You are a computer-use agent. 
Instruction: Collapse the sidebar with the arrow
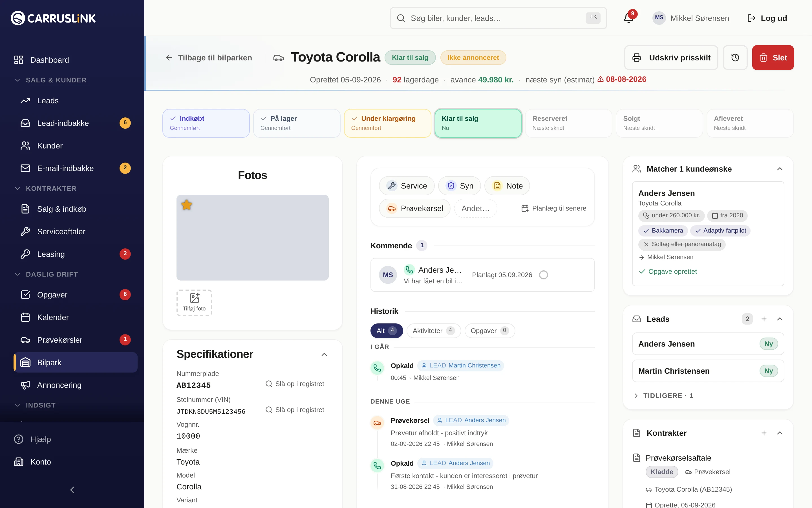tap(72, 490)
